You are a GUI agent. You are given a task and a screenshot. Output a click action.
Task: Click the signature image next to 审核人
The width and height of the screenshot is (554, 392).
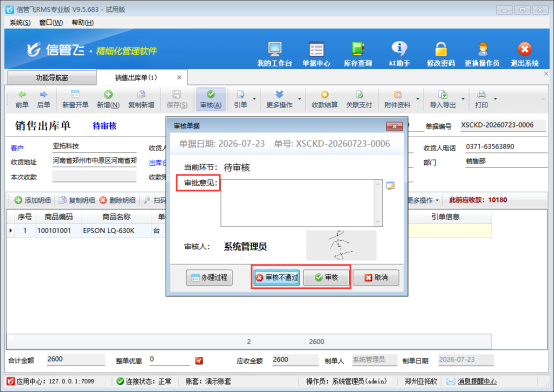click(341, 245)
